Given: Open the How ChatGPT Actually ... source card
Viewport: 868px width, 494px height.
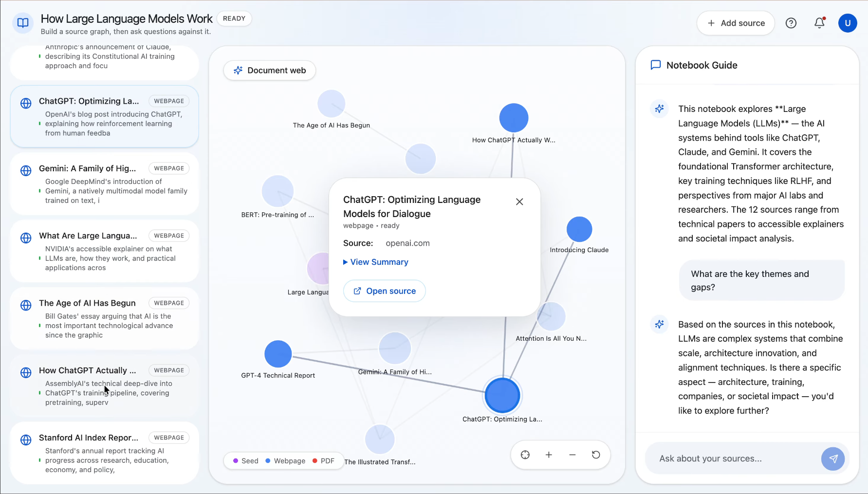Looking at the screenshot, I should coord(105,386).
